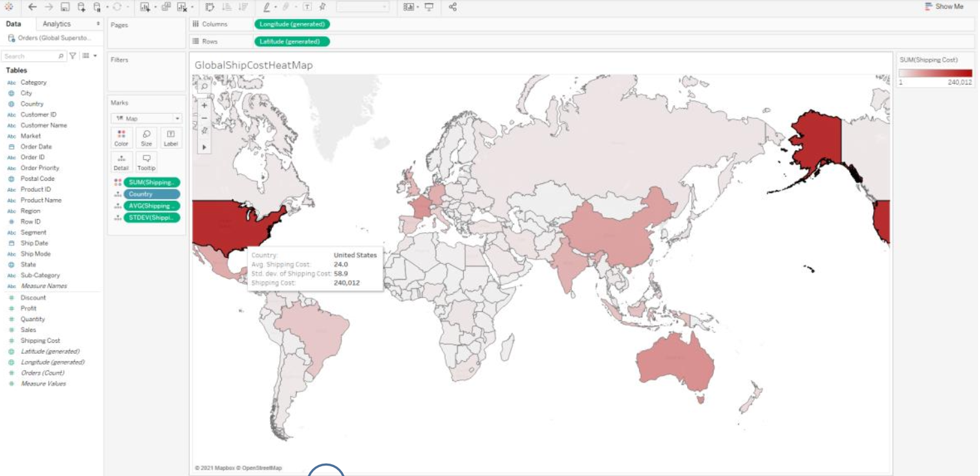The image size is (980, 476).
Task: Switch to the Analytics tab
Action: click(x=57, y=24)
